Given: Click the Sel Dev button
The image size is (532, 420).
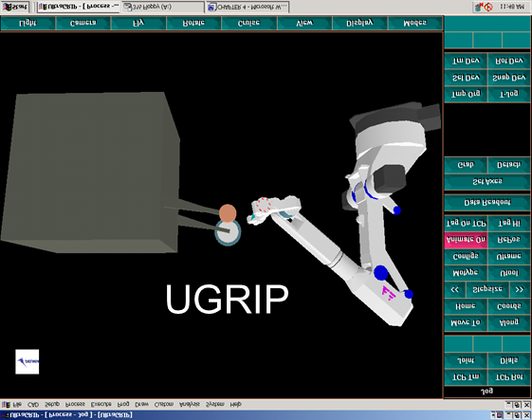Looking at the screenshot, I should 466,78.
